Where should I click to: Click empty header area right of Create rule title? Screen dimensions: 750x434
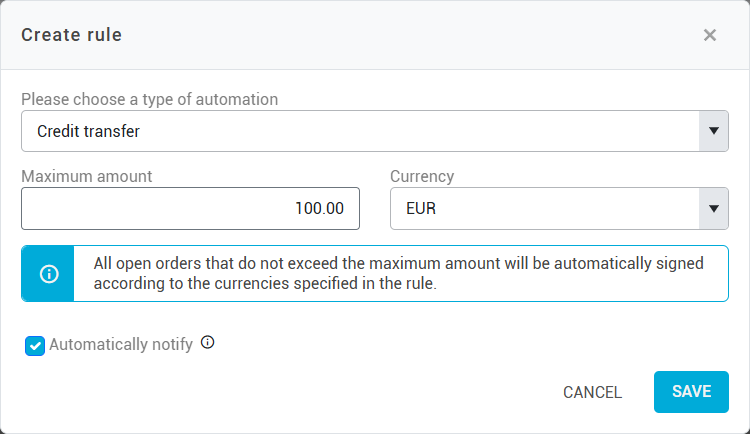[400, 35]
